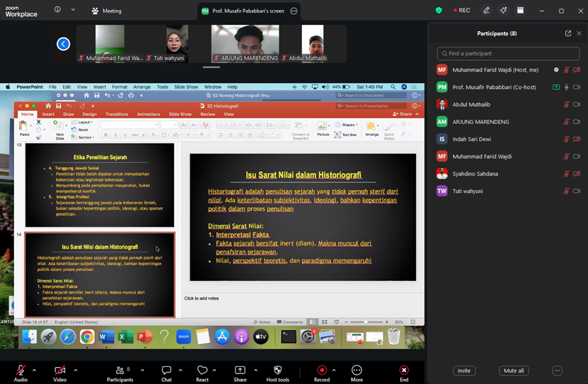Image resolution: width=588 pixels, height=384 pixels.
Task: Click the green encryption shield icon
Action: pyautogui.click(x=439, y=11)
